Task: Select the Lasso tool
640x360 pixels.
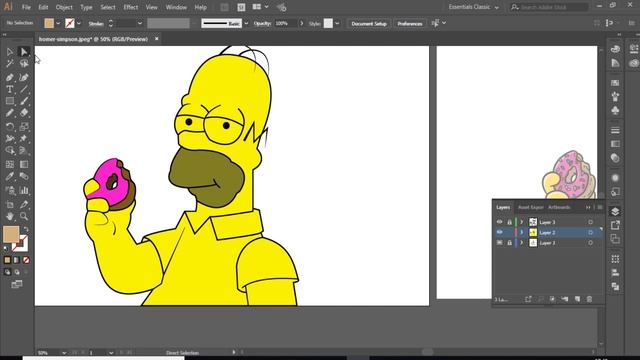Action: [x=24, y=64]
